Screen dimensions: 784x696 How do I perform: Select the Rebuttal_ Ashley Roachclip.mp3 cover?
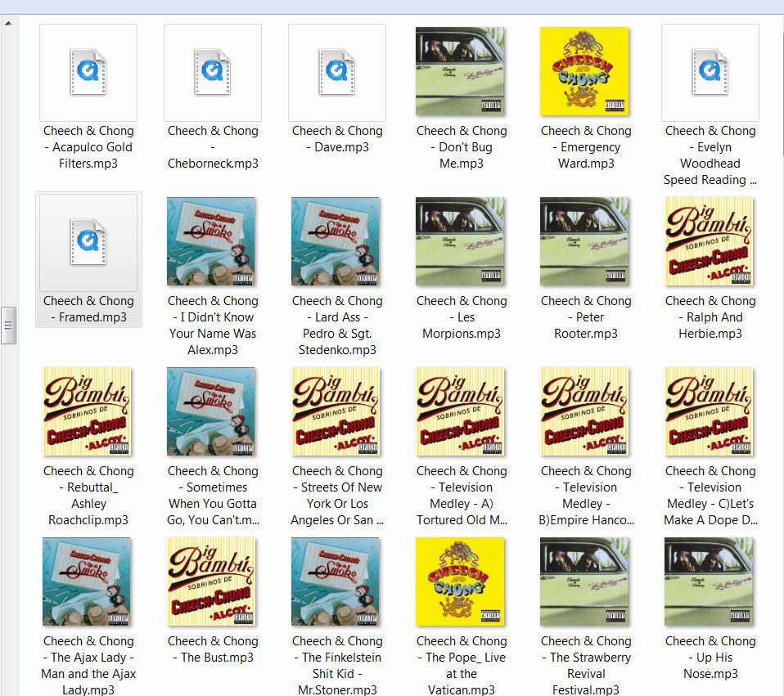pos(87,411)
